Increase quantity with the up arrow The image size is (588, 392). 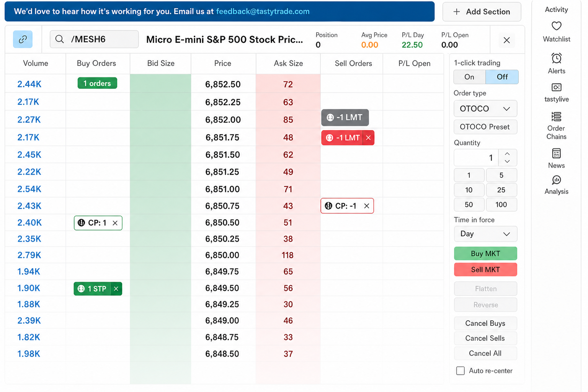[x=507, y=154]
